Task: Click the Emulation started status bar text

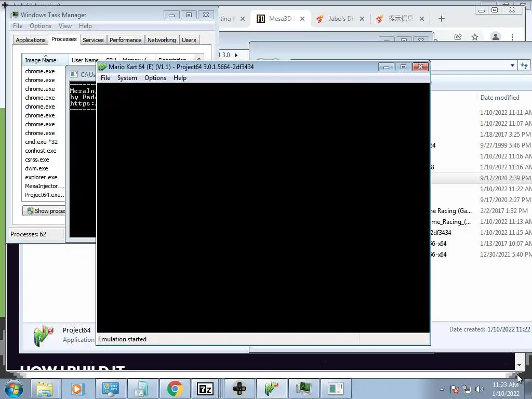Action: 122,339
